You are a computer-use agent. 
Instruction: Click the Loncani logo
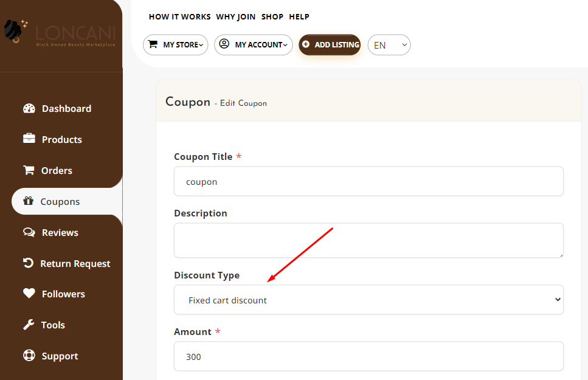pos(60,32)
